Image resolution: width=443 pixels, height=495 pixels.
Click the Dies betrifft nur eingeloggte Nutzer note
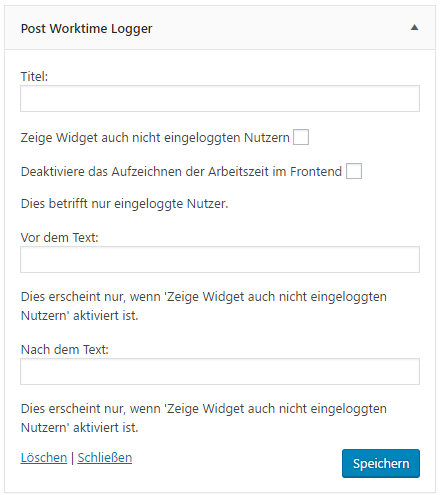click(x=124, y=204)
